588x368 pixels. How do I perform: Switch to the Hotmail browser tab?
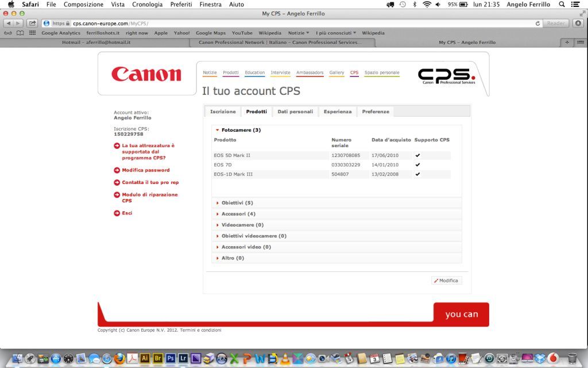96,43
